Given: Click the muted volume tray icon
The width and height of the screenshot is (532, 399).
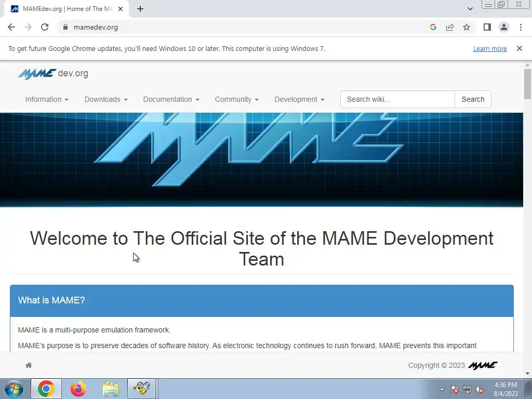Looking at the screenshot, I should [480, 389].
